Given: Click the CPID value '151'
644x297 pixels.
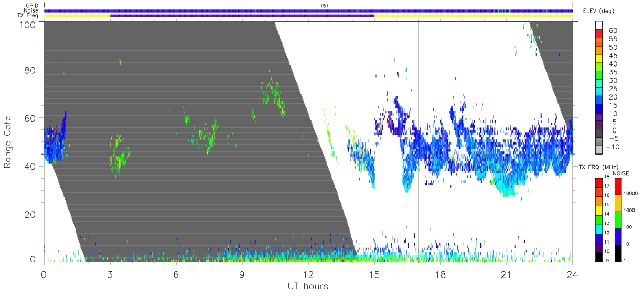Looking at the screenshot, I should (324, 6).
